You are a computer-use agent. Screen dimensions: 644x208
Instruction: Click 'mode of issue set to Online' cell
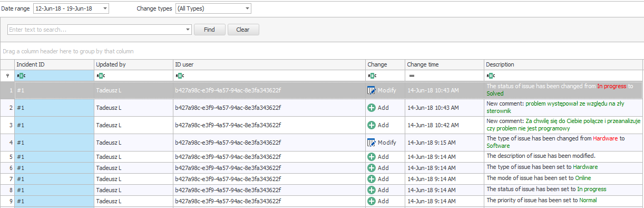click(x=563, y=178)
